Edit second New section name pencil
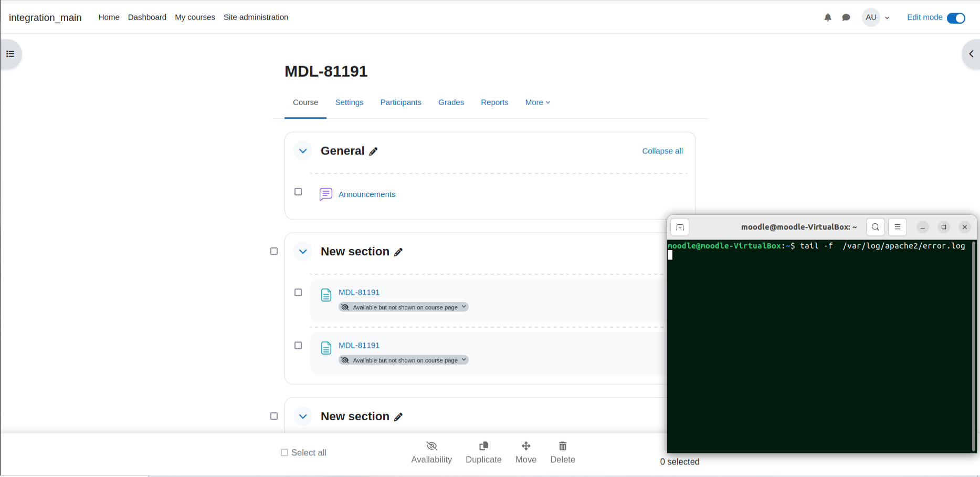Image resolution: width=980 pixels, height=477 pixels. pyautogui.click(x=398, y=417)
